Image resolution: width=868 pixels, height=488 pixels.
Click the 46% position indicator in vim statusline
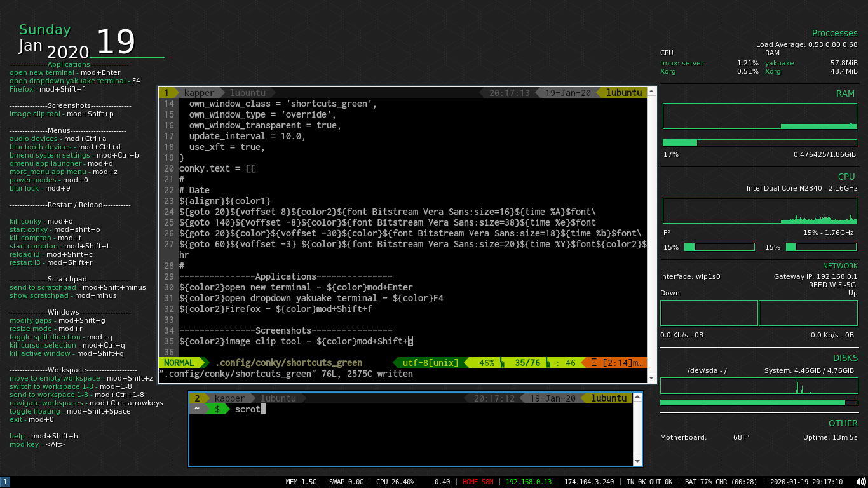pyautogui.click(x=487, y=363)
